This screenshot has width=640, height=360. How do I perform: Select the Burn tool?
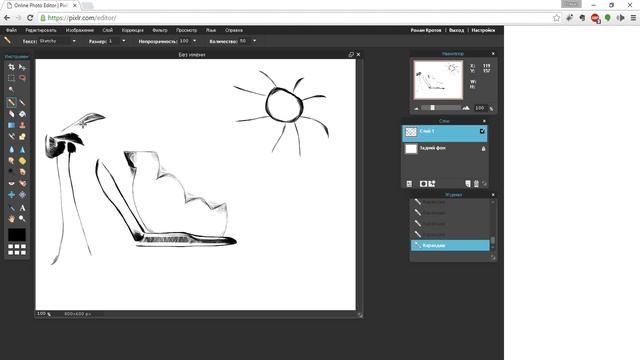pyautogui.click(x=22, y=172)
